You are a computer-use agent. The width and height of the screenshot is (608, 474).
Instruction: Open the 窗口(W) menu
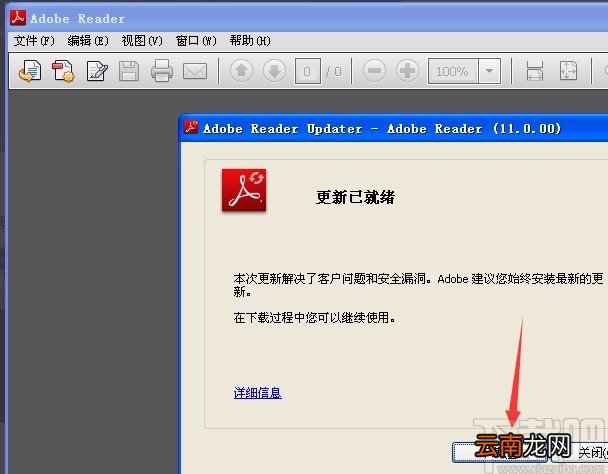click(x=196, y=41)
